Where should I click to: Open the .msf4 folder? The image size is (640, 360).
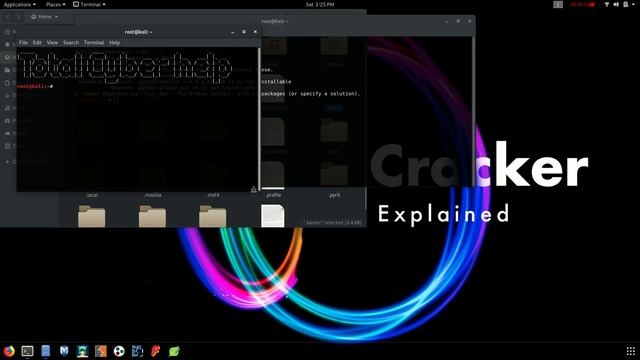[x=213, y=216]
